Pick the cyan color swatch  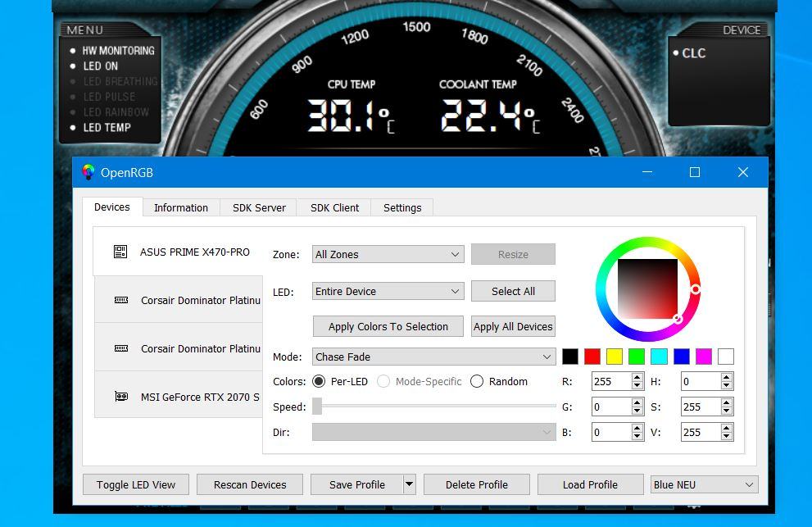click(x=659, y=357)
